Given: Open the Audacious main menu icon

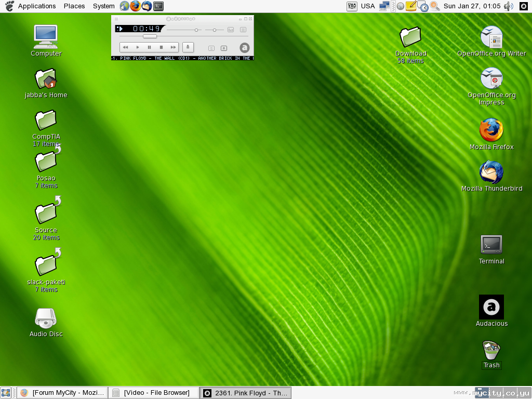Looking at the screenshot, I should click(116, 19).
